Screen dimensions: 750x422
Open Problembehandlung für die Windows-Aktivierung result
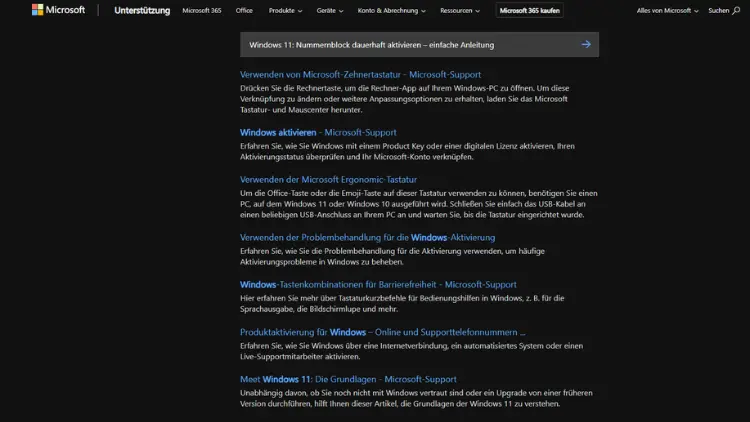tap(367, 237)
